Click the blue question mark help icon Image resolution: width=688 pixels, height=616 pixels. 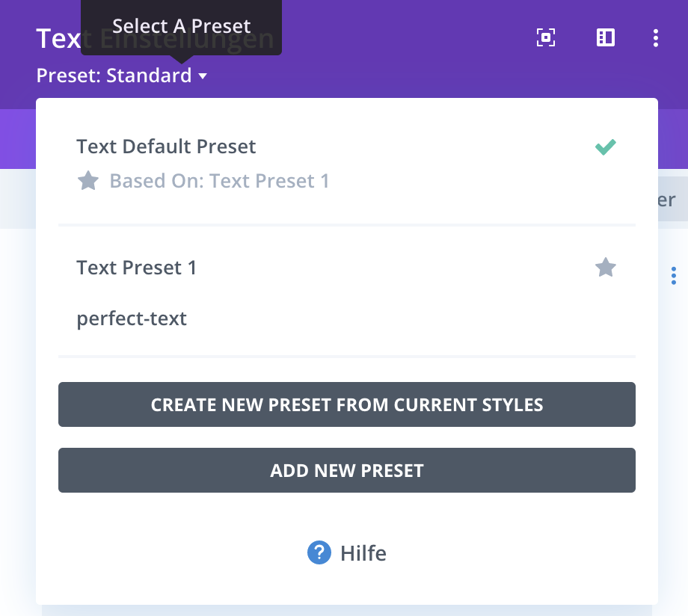(319, 553)
